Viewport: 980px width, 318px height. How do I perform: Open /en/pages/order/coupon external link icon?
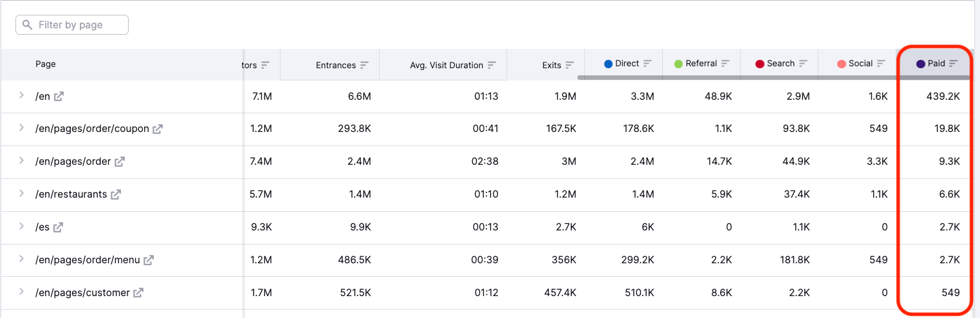point(158,129)
